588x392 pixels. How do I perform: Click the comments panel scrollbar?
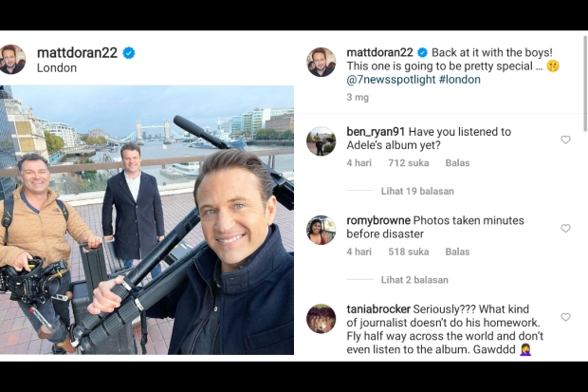(585, 84)
